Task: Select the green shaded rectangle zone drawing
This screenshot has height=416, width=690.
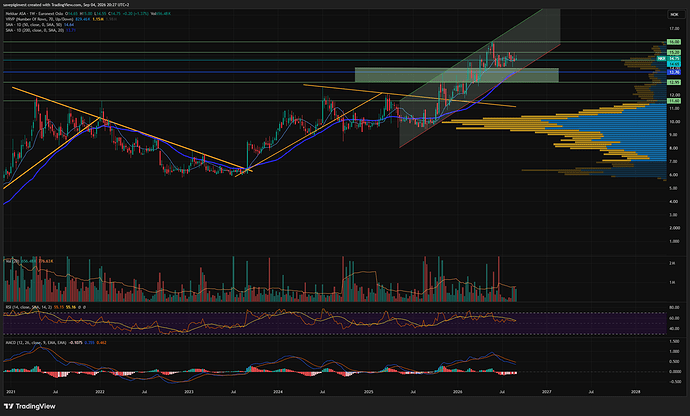Action: pos(456,75)
